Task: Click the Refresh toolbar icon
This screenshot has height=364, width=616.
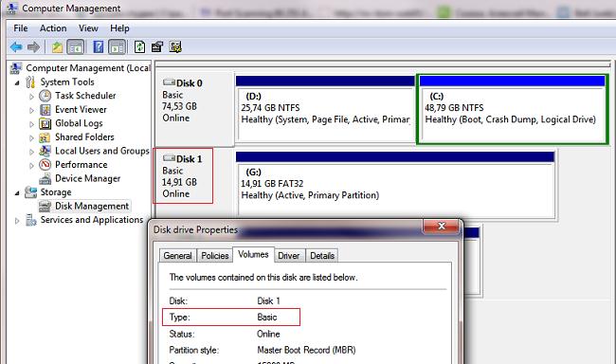Action: pos(139,47)
